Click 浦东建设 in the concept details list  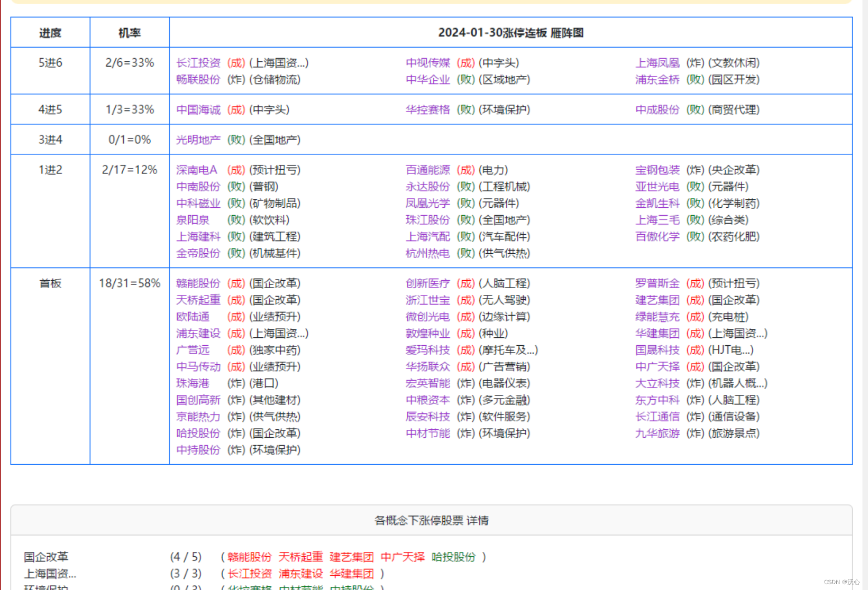(300, 574)
